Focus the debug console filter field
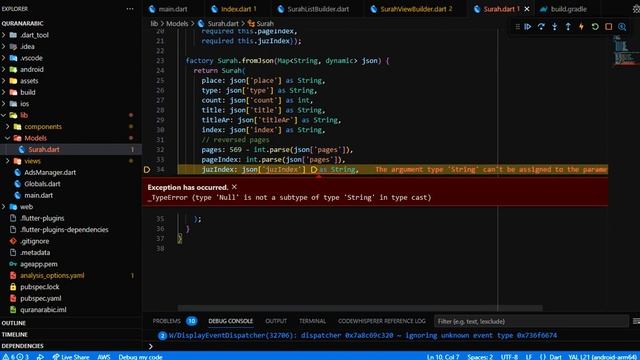This screenshot has width=640, height=360. click(531, 321)
